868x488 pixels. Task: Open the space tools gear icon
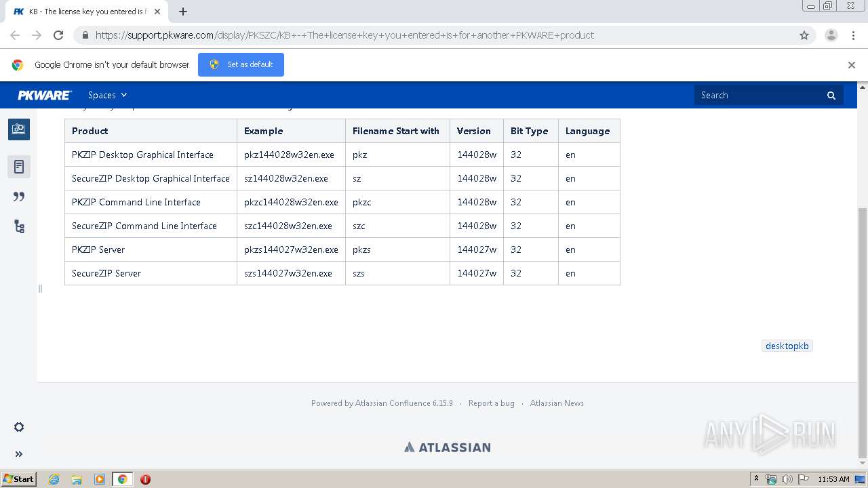coord(19,427)
